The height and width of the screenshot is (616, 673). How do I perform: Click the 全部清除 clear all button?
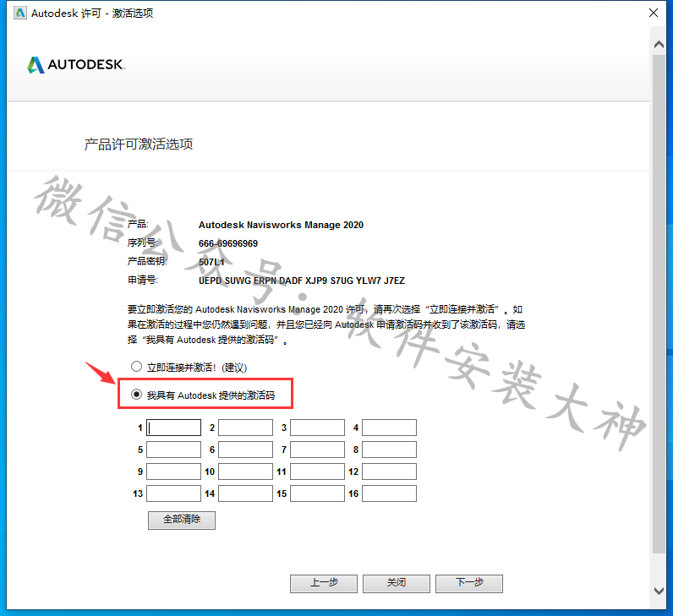tap(182, 520)
